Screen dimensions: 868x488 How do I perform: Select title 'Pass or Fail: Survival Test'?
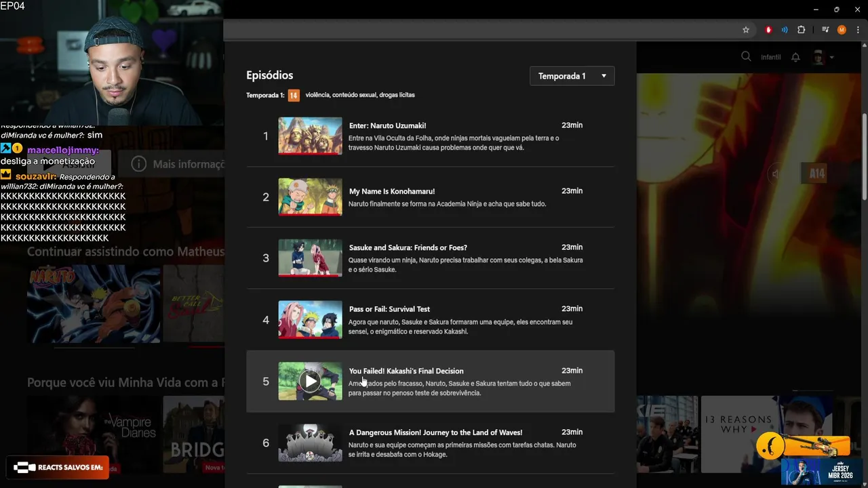[389, 309]
